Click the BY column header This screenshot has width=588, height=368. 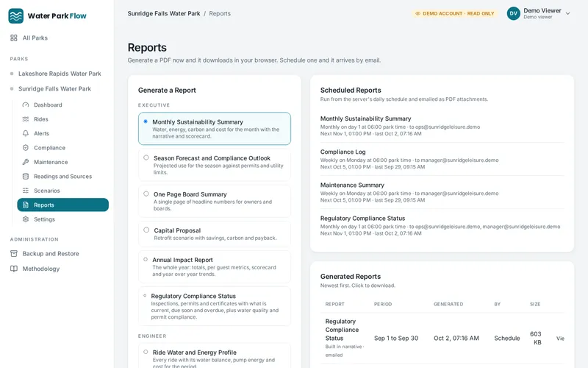(498, 304)
